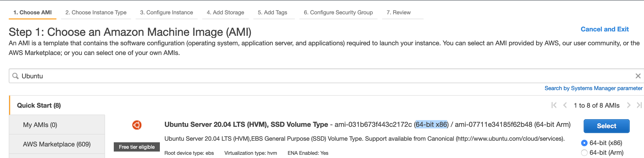The height and width of the screenshot is (158, 644).
Task: Open Search by Systems Manager parameter
Action: (593, 88)
